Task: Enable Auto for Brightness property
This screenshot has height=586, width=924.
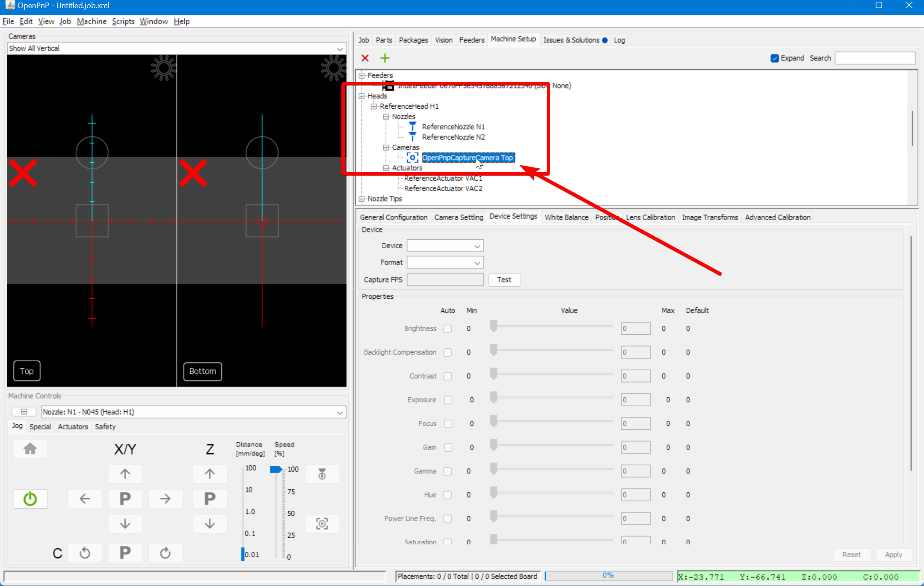Action: 447,328
